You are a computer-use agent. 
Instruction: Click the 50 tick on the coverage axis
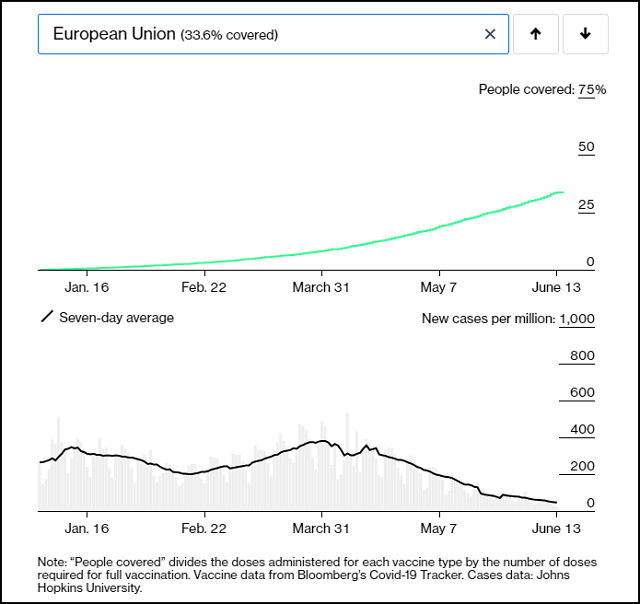[x=586, y=147]
